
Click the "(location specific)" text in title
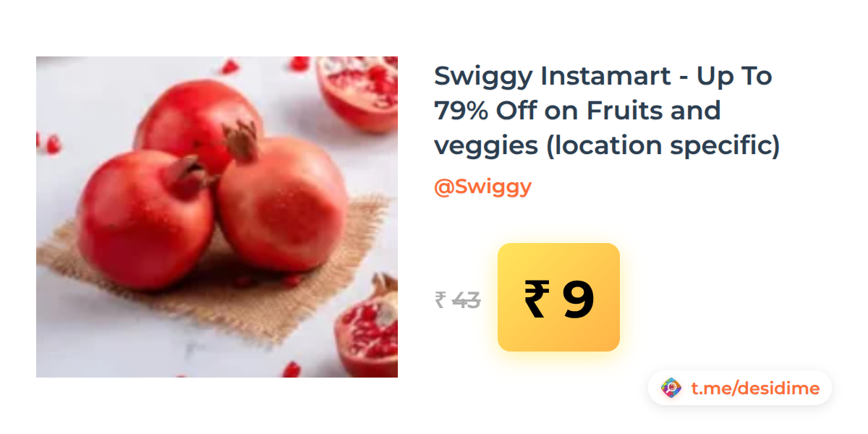click(663, 145)
